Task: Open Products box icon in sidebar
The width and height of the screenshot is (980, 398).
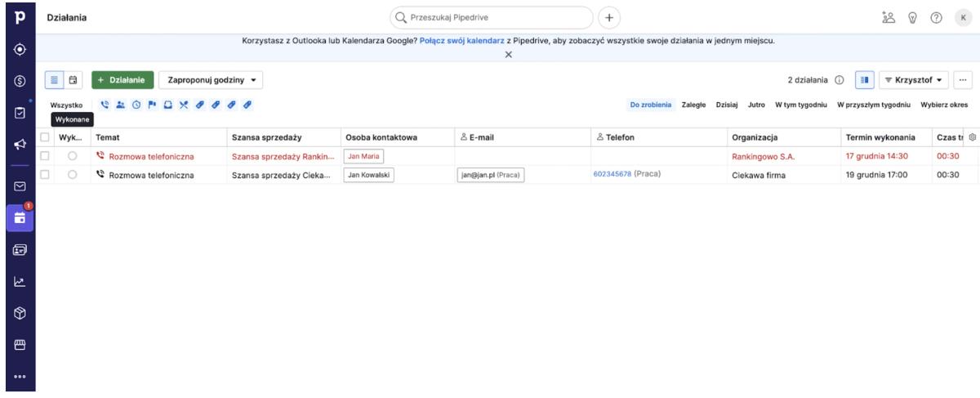Action: click(18, 313)
